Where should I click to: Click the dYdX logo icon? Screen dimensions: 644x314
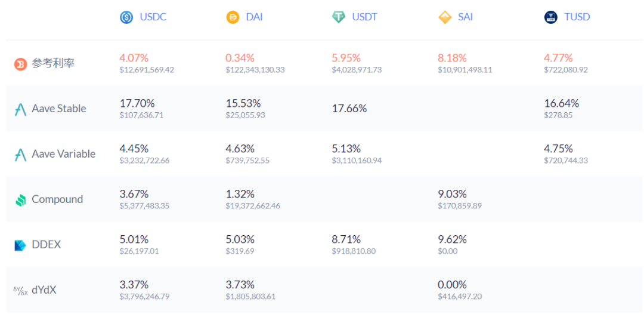[20, 291]
